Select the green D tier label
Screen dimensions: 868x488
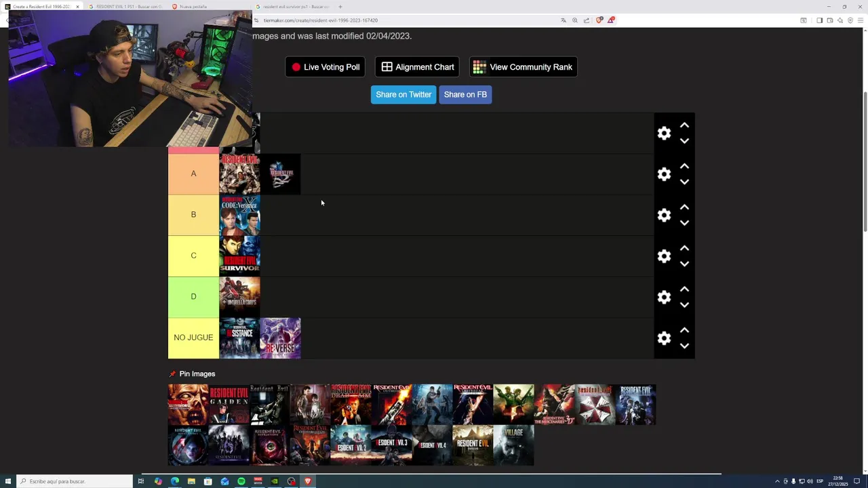click(x=193, y=297)
